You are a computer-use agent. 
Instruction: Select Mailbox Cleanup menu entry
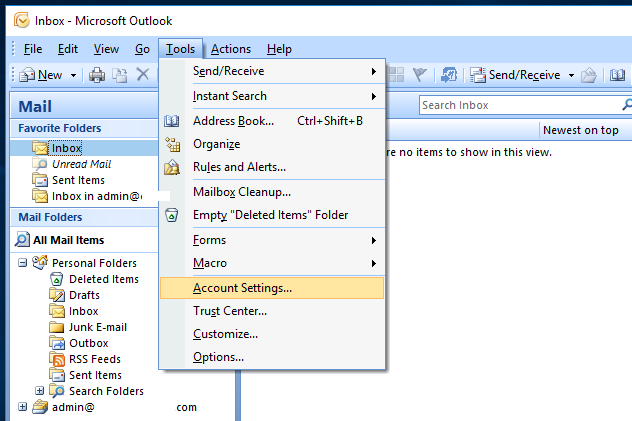coord(272,192)
